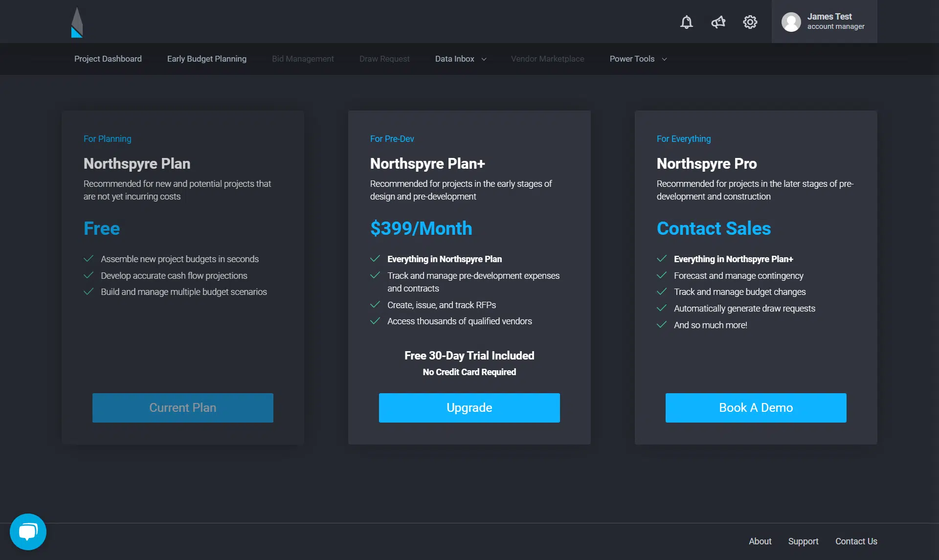Screen dimensions: 939x560
Task: Click checkmark beside Develop accurate cash flow
Action: pos(89,275)
